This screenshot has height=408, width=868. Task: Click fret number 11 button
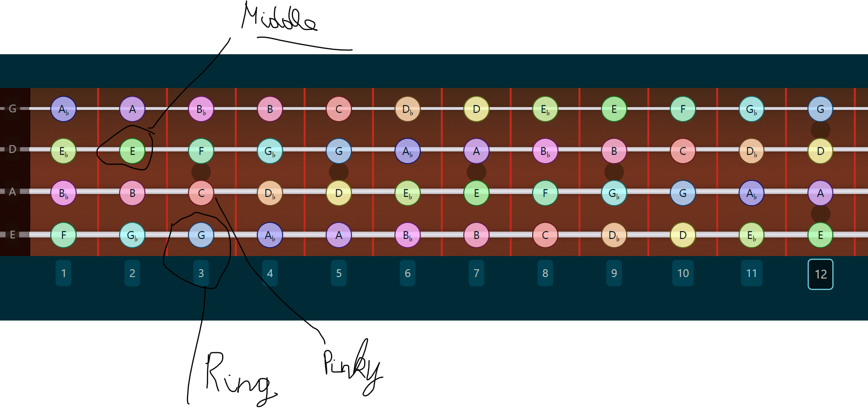tap(752, 273)
